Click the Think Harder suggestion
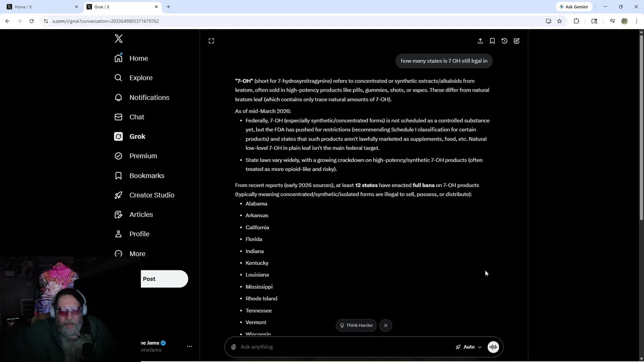644x362 pixels. coord(356,325)
